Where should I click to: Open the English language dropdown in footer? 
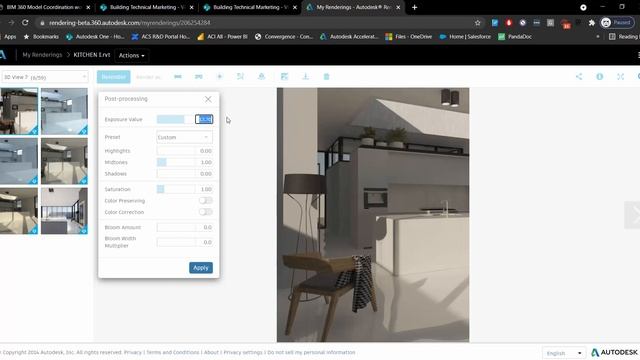pos(564,353)
